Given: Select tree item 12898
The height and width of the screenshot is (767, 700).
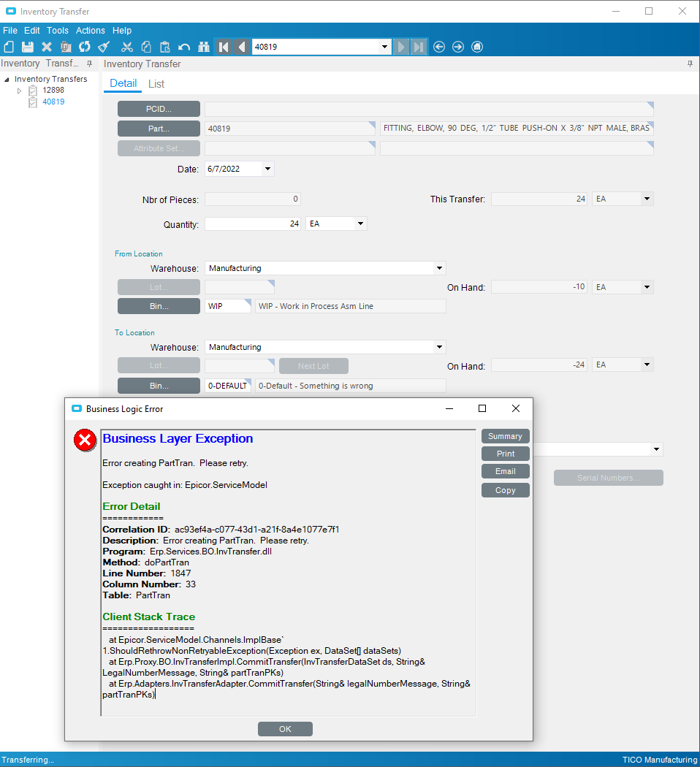Looking at the screenshot, I should (x=53, y=90).
